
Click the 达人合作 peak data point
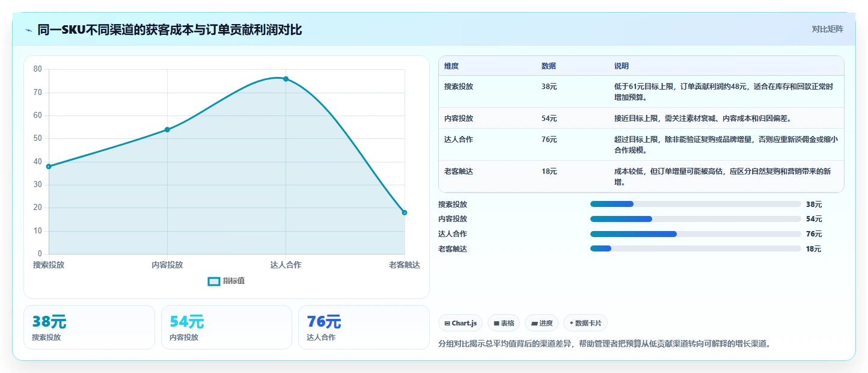pyautogui.click(x=286, y=79)
